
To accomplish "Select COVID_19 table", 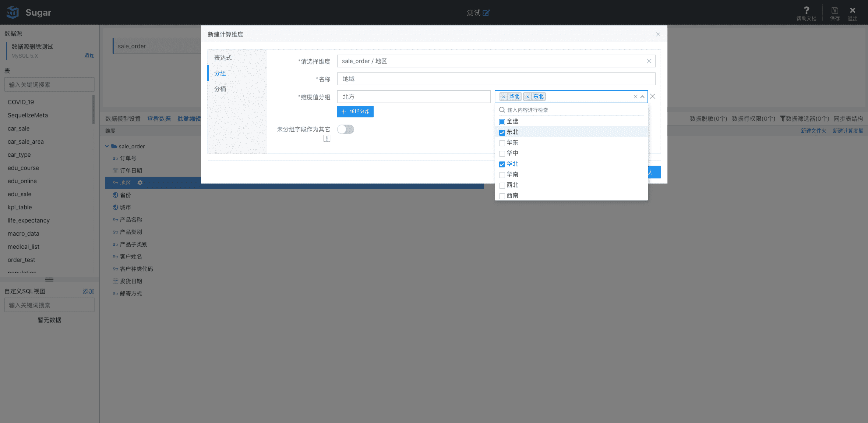I will coord(21,102).
